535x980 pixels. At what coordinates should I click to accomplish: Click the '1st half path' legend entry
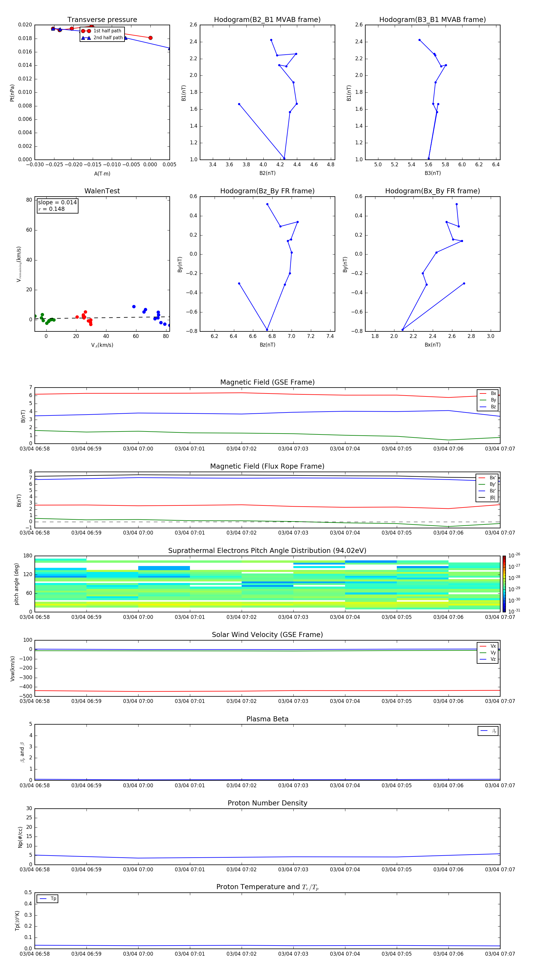[x=102, y=31]
